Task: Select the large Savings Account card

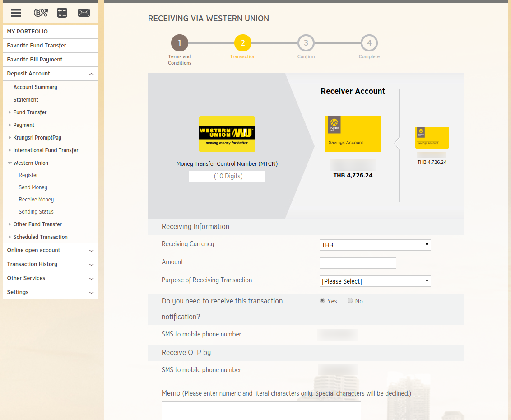Action: click(353, 134)
